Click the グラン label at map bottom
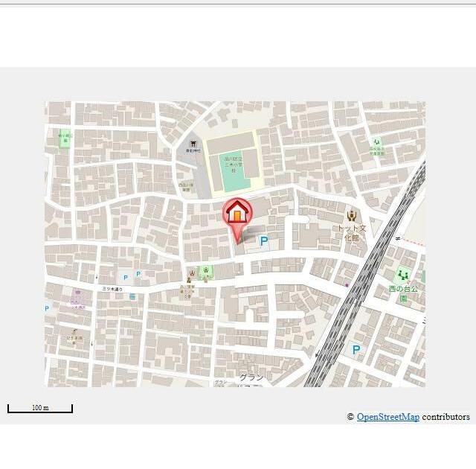476x469 pixels. 251,377
